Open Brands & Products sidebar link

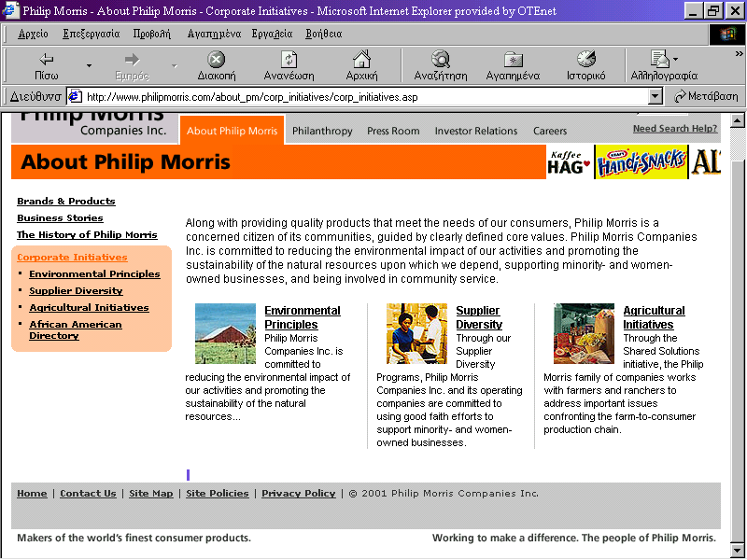(66, 201)
